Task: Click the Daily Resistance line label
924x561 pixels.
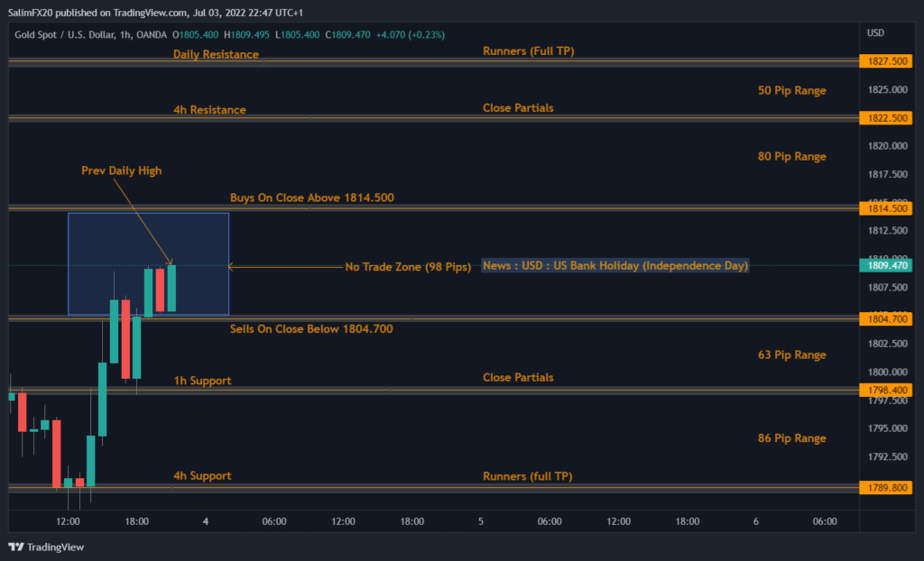Action: [x=216, y=54]
